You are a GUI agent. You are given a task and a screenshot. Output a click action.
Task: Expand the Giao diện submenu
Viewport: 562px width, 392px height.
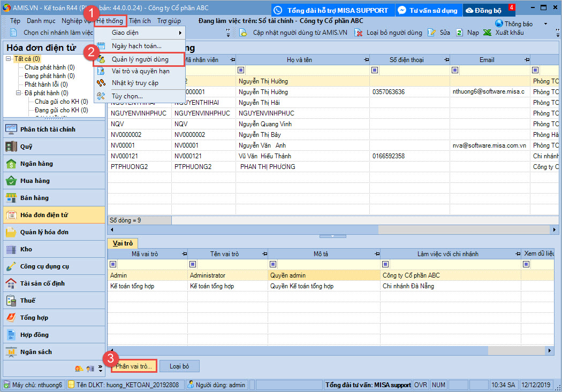(139, 33)
